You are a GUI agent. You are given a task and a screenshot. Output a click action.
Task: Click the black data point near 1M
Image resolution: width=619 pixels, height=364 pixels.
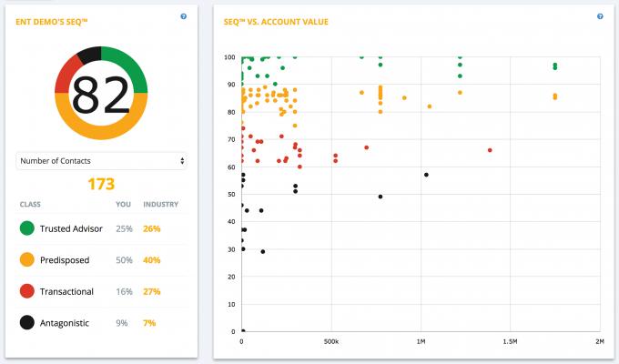[x=426, y=175]
